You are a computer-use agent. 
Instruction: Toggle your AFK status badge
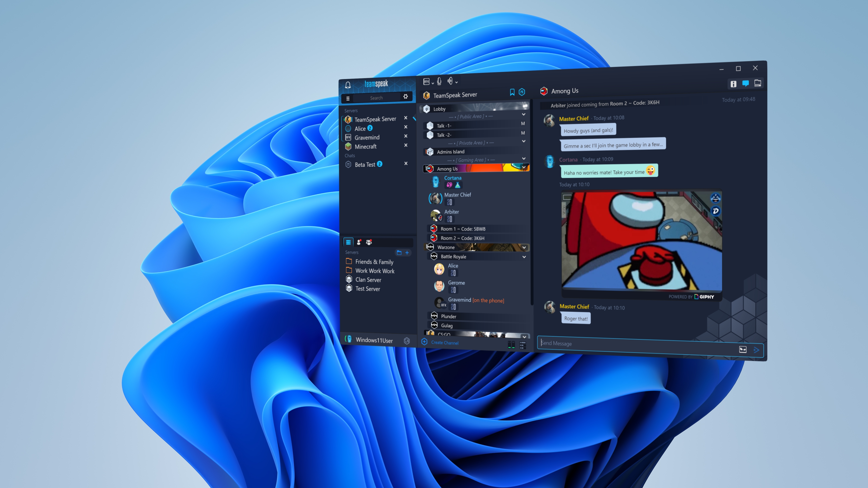tap(427, 82)
